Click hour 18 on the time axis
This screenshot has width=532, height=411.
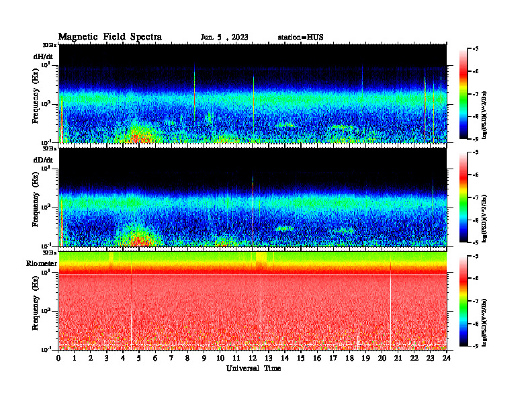click(349, 359)
